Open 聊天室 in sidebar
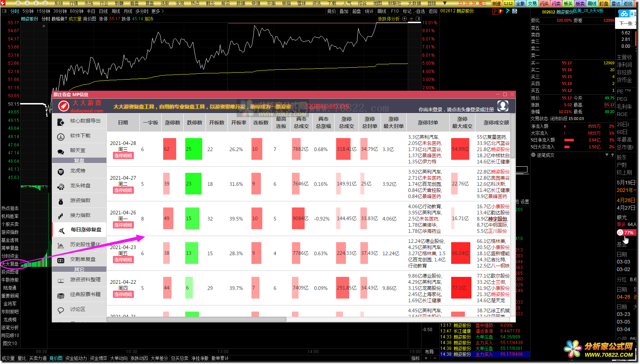 [x=79, y=151]
